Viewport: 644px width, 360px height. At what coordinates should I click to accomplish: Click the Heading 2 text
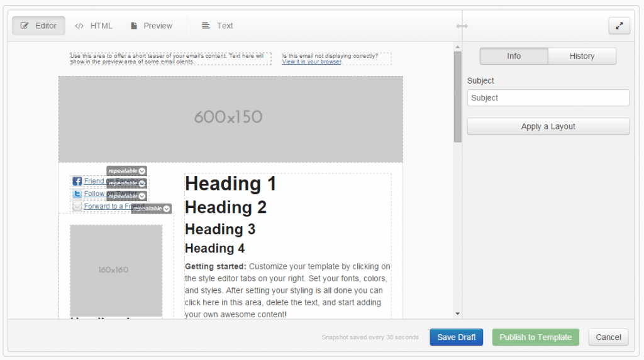pos(226,207)
